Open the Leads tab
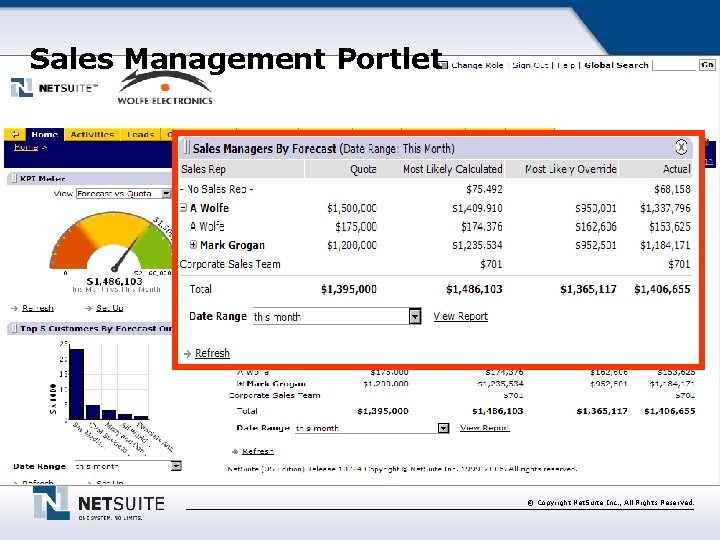 point(140,135)
